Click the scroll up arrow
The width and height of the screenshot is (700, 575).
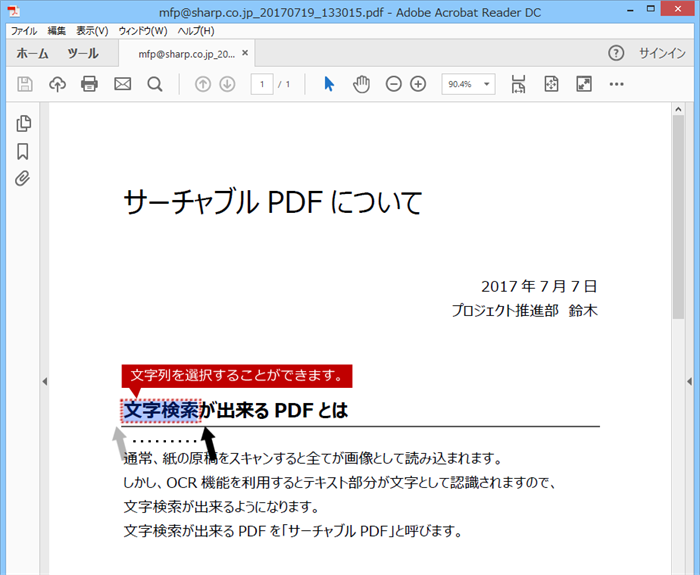(679, 109)
